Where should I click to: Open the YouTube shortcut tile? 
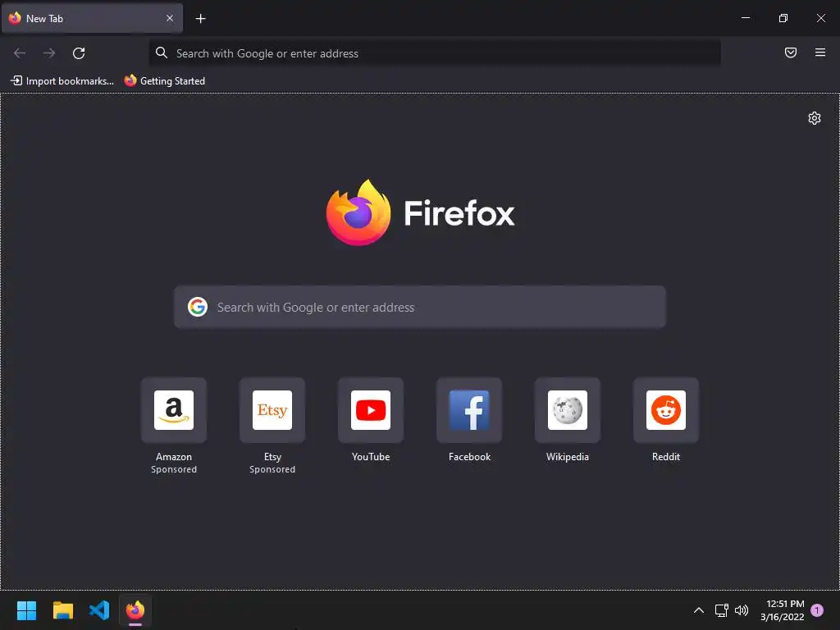pos(371,410)
